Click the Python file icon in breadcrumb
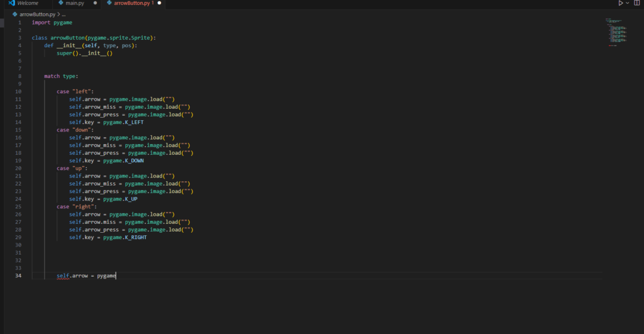 click(15, 13)
